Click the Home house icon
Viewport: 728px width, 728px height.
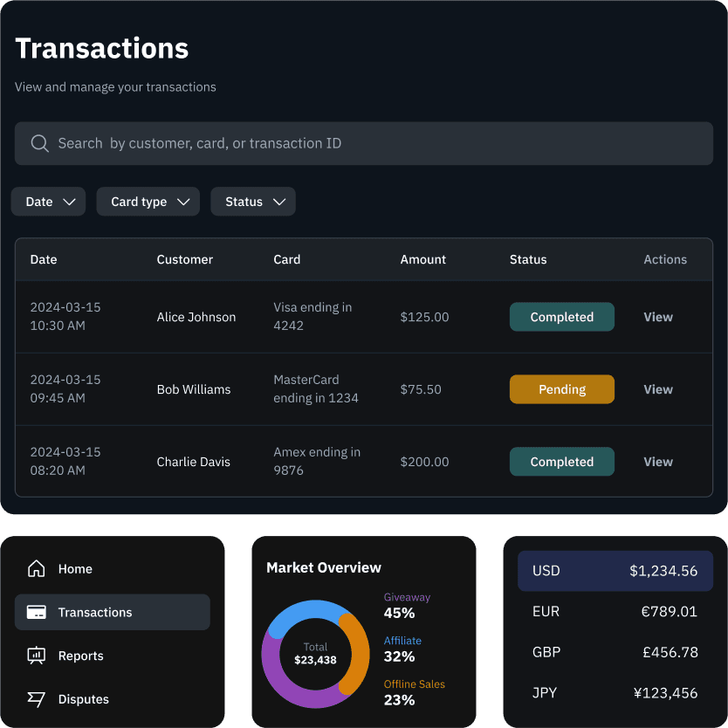pyautogui.click(x=37, y=569)
